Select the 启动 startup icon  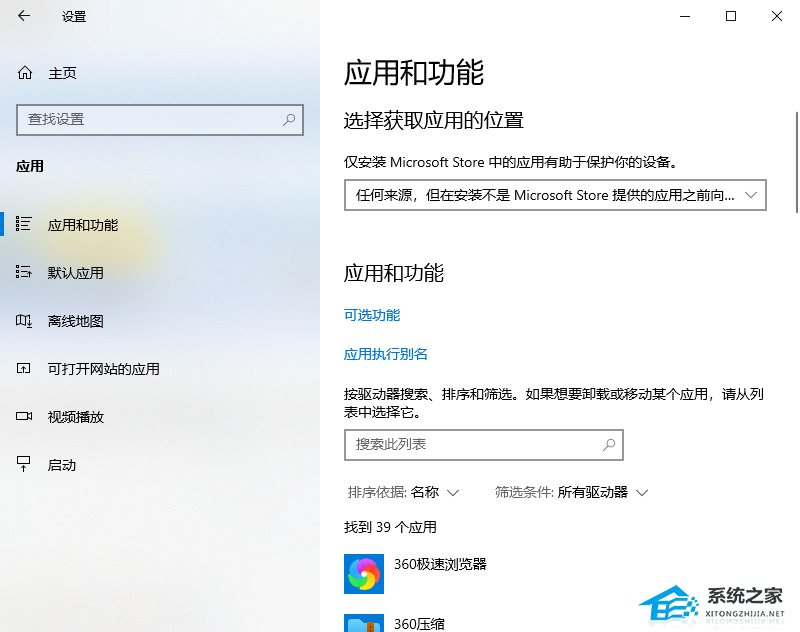pyautogui.click(x=23, y=464)
